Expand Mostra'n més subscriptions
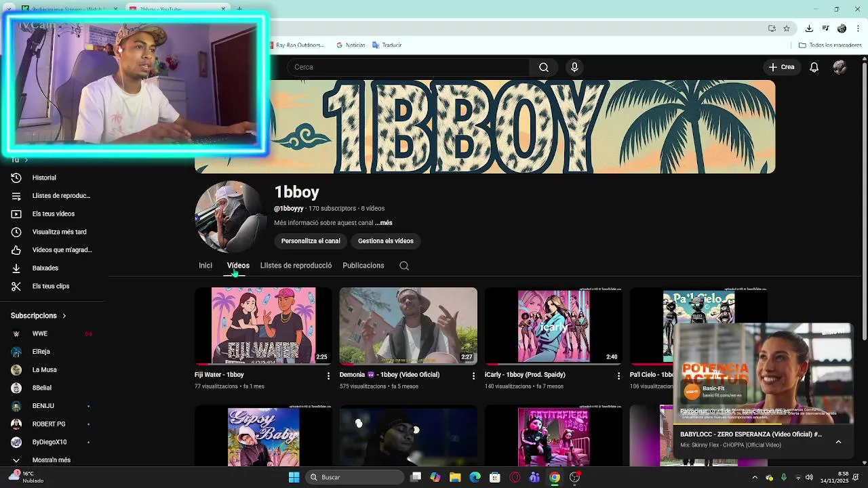The width and height of the screenshot is (868, 488). (52, 460)
